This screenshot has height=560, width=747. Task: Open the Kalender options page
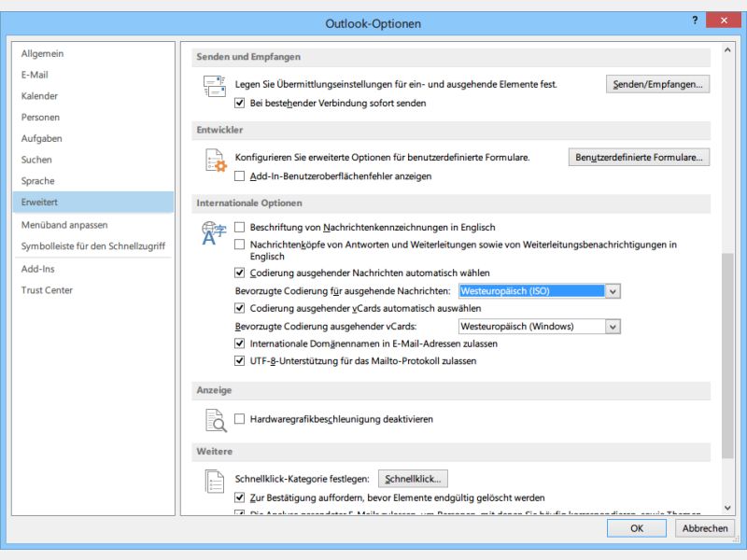point(93,96)
